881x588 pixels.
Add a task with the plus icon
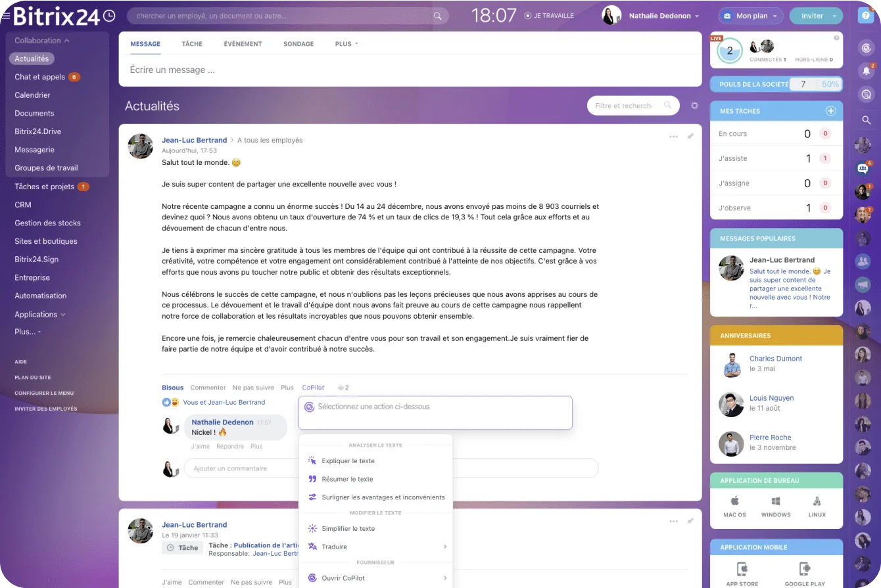(x=830, y=111)
